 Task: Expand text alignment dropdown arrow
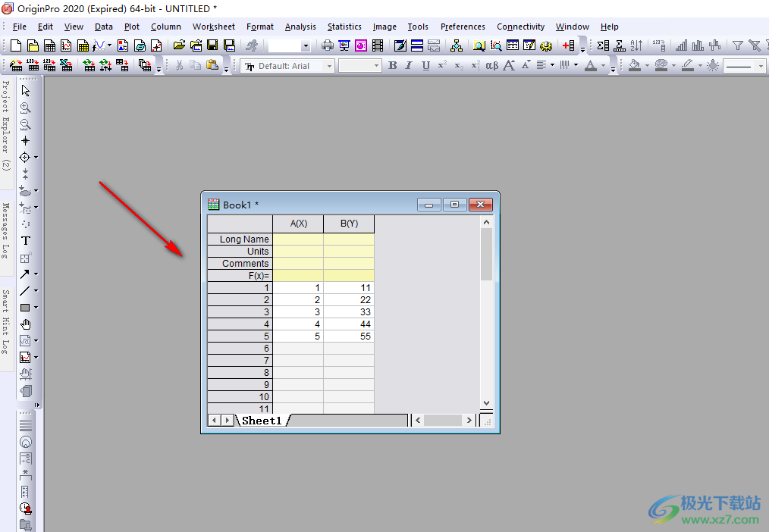[x=553, y=65]
